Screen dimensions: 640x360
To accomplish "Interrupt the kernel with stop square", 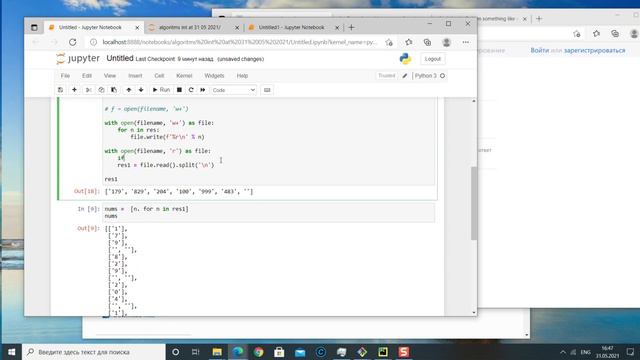I will click(x=179, y=90).
